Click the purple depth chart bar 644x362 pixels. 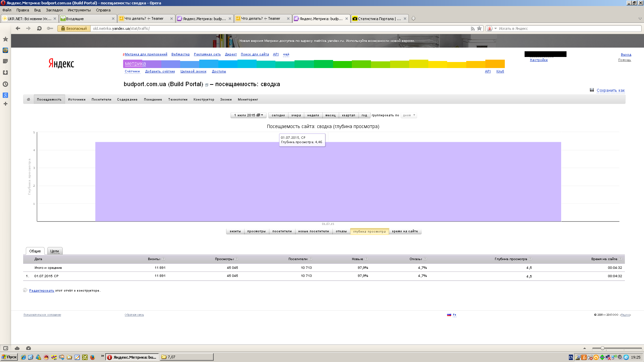click(x=328, y=182)
